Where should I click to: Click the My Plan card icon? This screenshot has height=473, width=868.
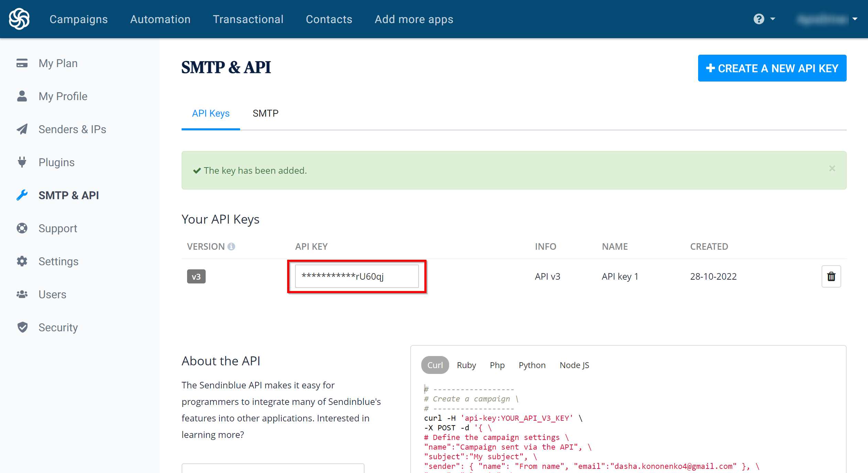(x=22, y=63)
